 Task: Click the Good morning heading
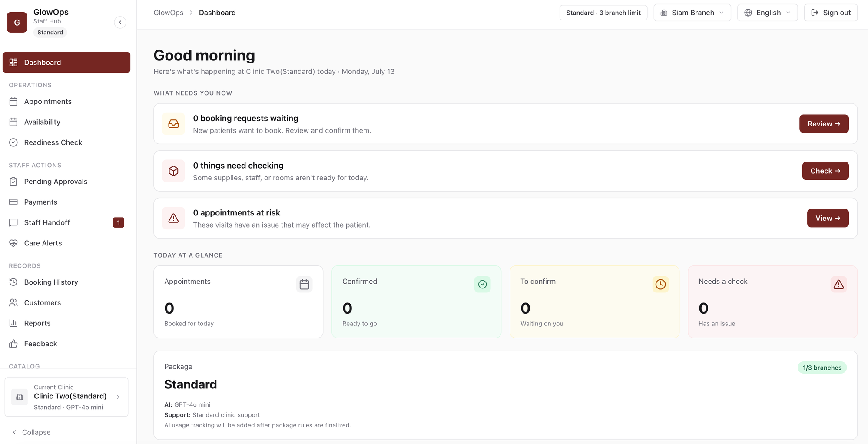coord(204,56)
